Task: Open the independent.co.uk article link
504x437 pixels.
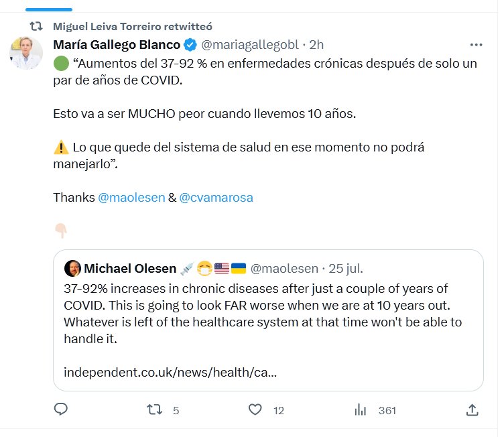Action: point(170,371)
